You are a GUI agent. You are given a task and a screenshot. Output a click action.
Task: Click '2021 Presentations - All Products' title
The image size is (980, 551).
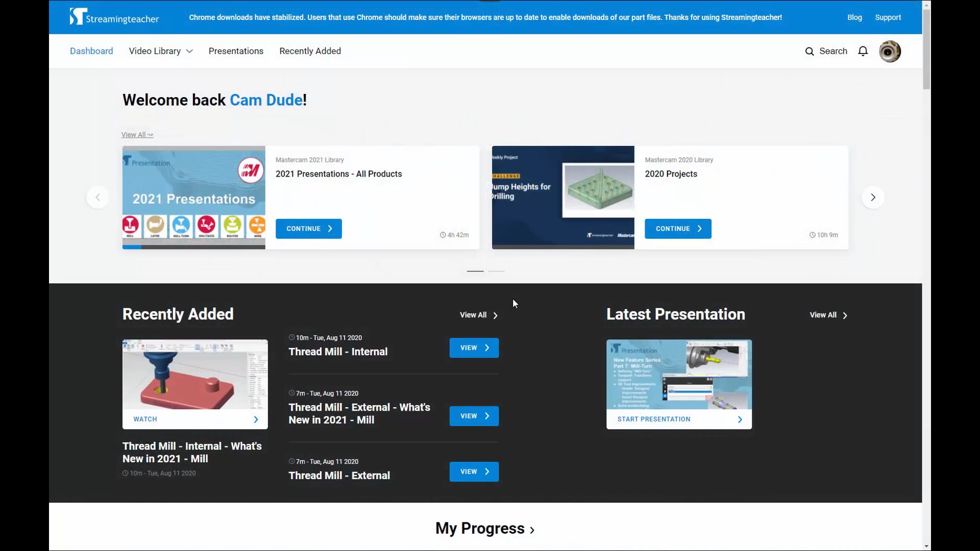(x=338, y=174)
